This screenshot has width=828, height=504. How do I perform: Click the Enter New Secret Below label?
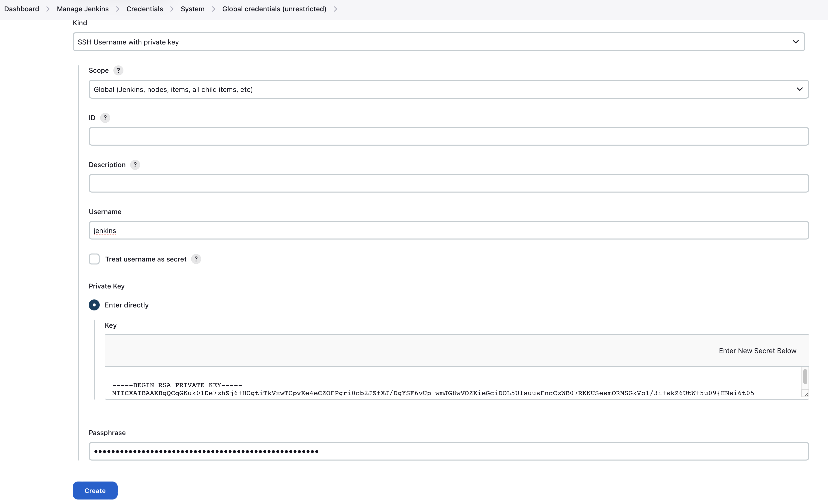tap(757, 350)
